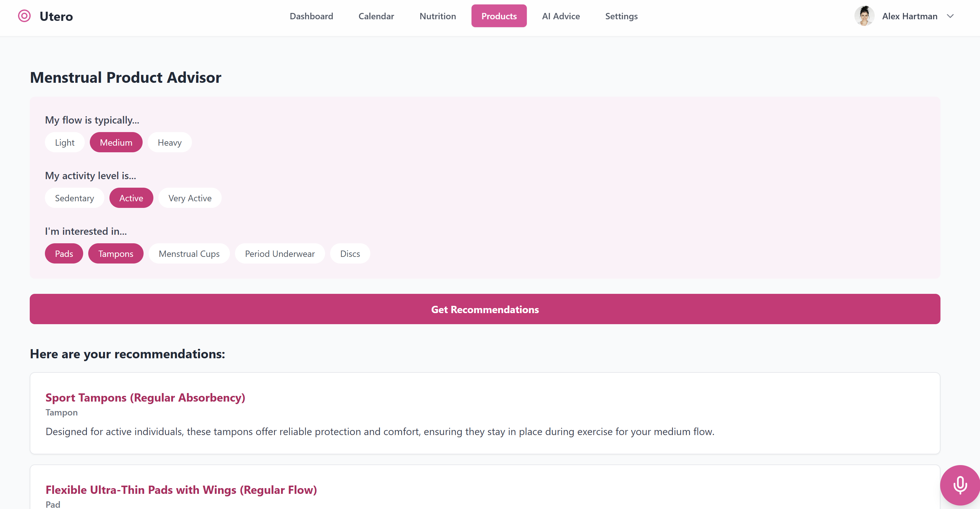980x509 pixels.
Task: Choose Very Active activity level
Action: pyautogui.click(x=190, y=198)
